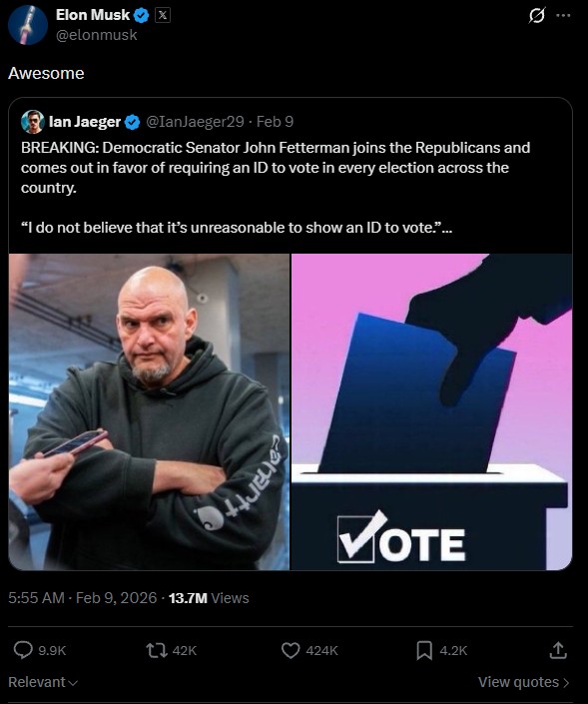This screenshot has height=704, width=588.
Task: Bookmark the post with the bookmark icon
Action: pos(424,650)
